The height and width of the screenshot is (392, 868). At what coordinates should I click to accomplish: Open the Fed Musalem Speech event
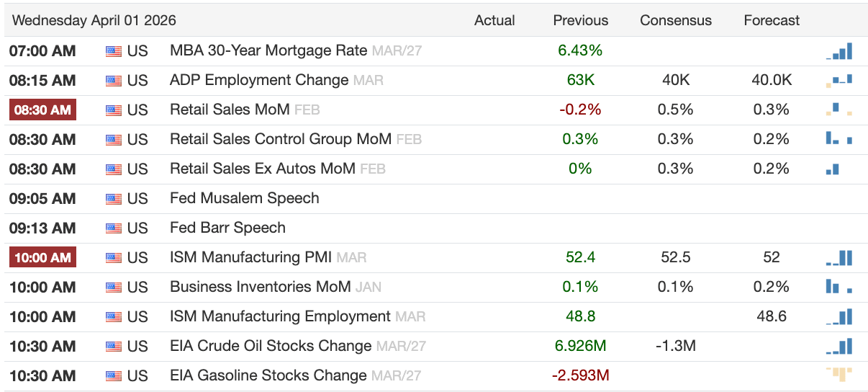[244, 198]
